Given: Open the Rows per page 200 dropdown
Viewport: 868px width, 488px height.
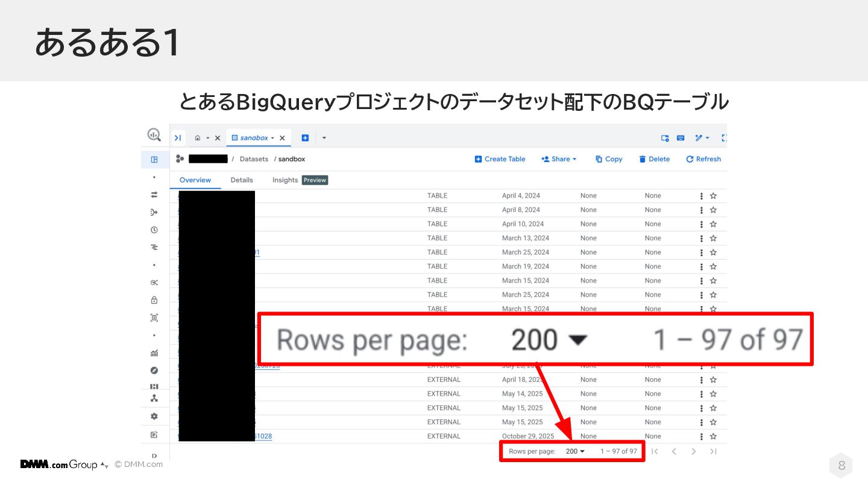Looking at the screenshot, I should click(x=576, y=451).
